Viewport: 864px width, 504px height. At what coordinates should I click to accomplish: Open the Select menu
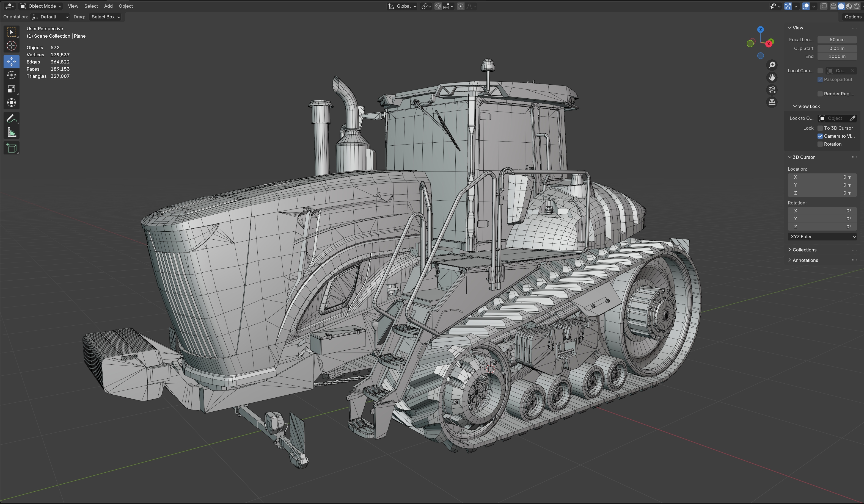[x=91, y=6]
